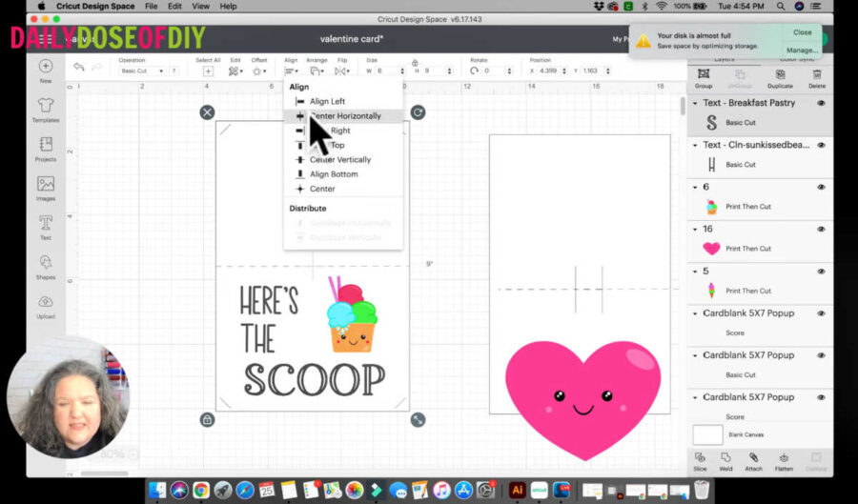Hide the Text - Breakfast Pastry layer
The image size is (858, 504).
[822, 103]
